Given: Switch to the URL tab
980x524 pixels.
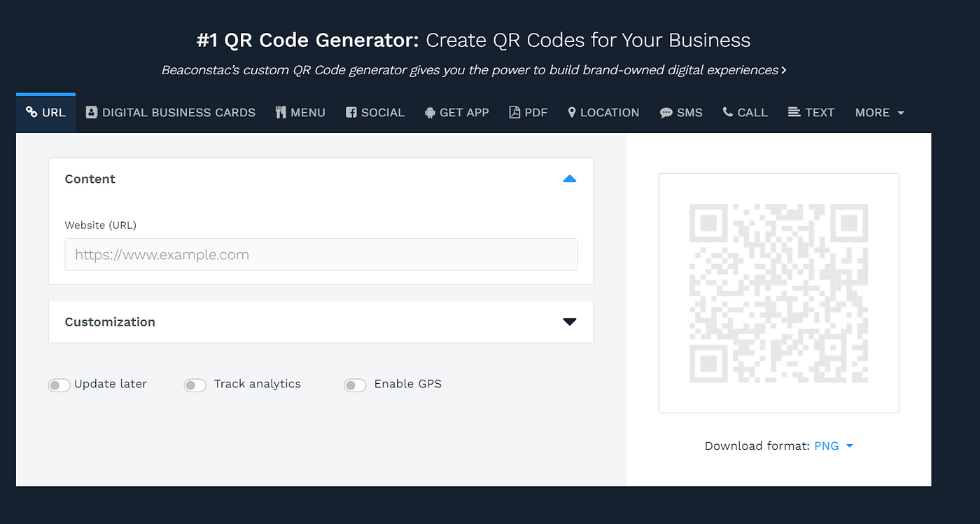Looking at the screenshot, I should point(45,112).
